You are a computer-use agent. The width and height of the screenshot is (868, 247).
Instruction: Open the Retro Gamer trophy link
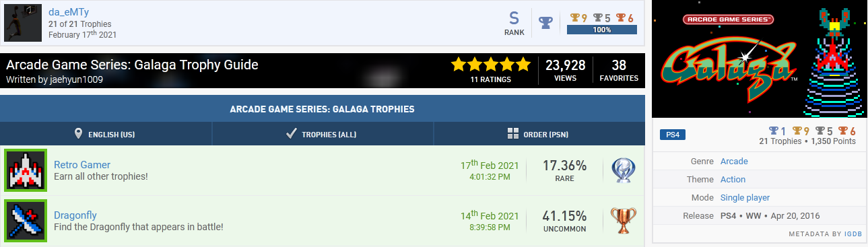pos(82,165)
